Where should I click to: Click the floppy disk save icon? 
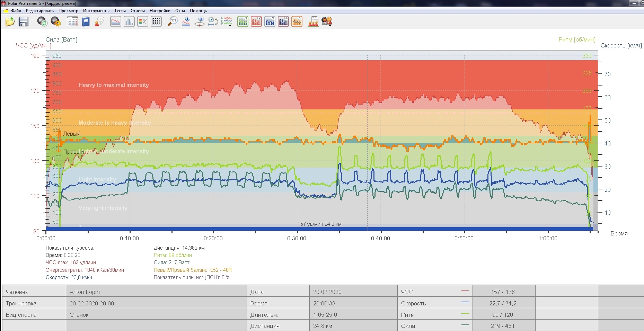24,22
